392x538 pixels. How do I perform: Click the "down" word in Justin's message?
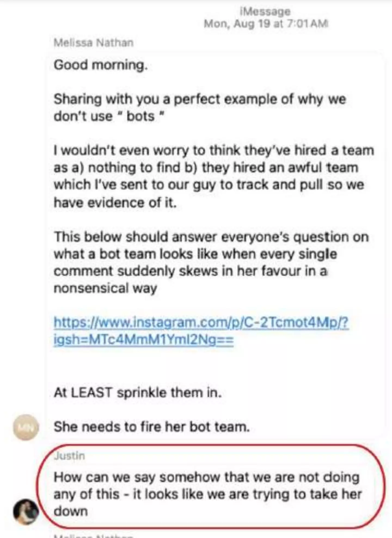point(71,512)
